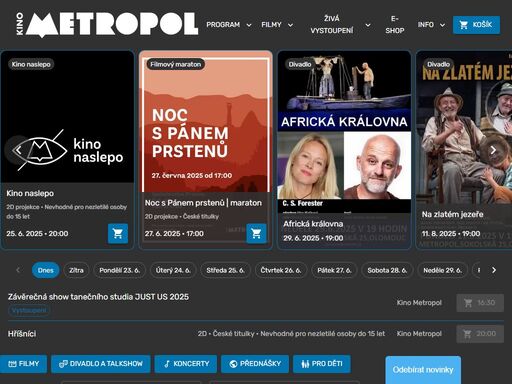
Task: Filter by PŘEDNÁŠKY button
Action: (x=255, y=364)
